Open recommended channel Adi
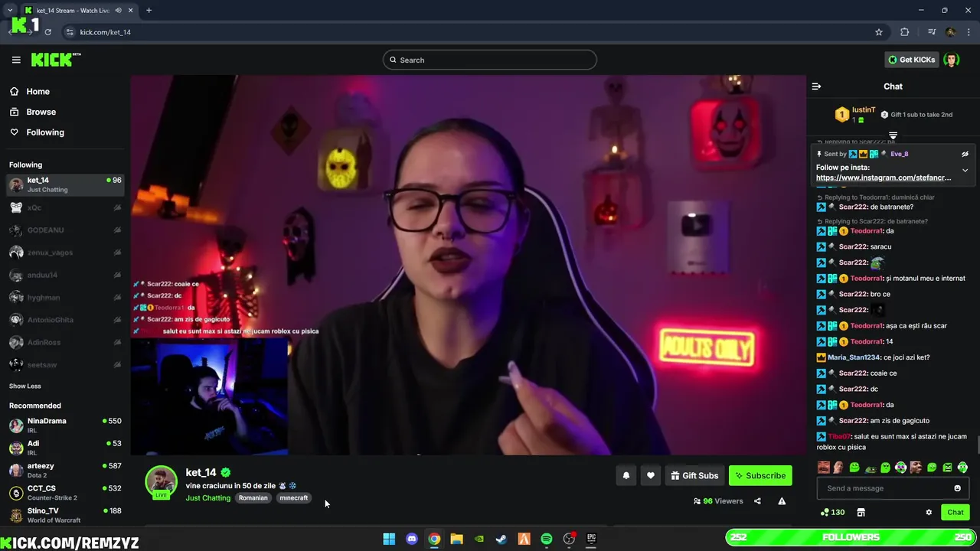 pos(64,448)
